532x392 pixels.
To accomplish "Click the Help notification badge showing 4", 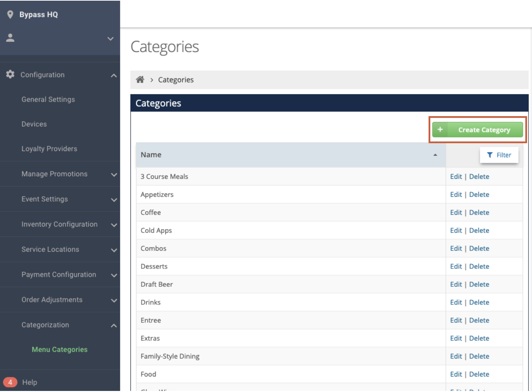I will (10, 382).
